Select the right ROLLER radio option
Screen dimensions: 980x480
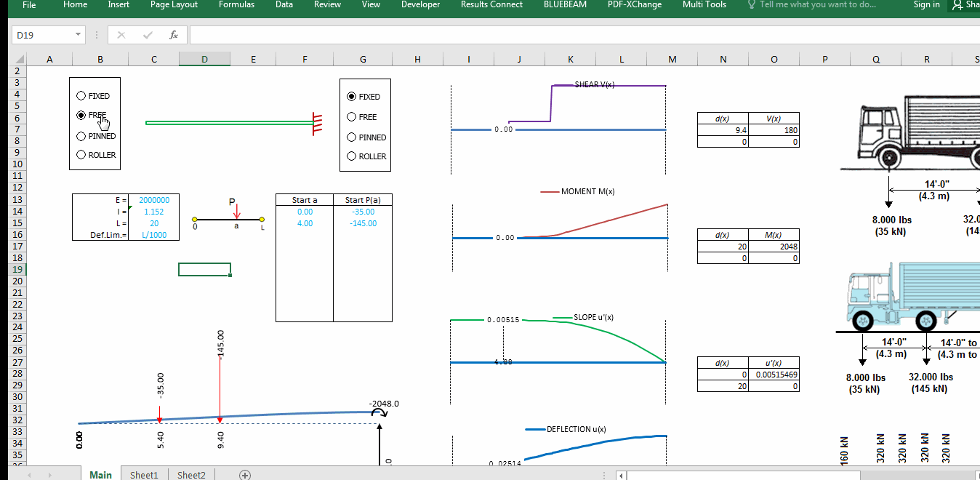366,156
